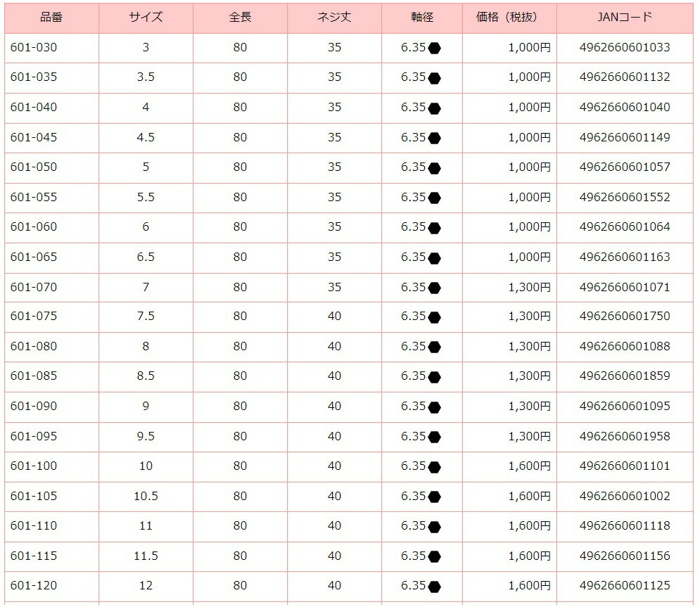Click JAN code 4962660601101
Screen dimensions: 700x607
625,466
